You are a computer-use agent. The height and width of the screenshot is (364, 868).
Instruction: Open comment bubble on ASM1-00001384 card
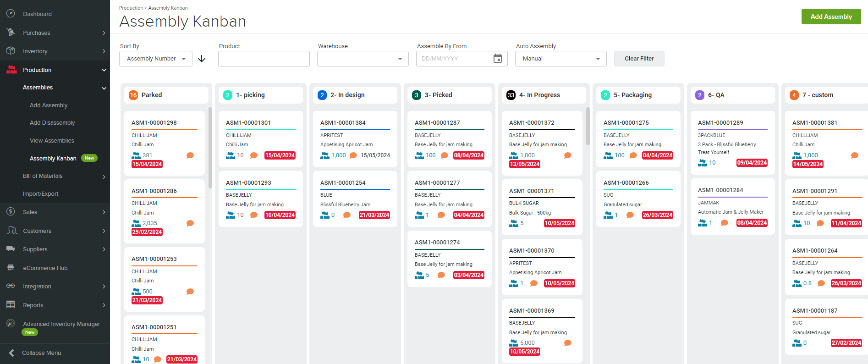[x=353, y=155]
